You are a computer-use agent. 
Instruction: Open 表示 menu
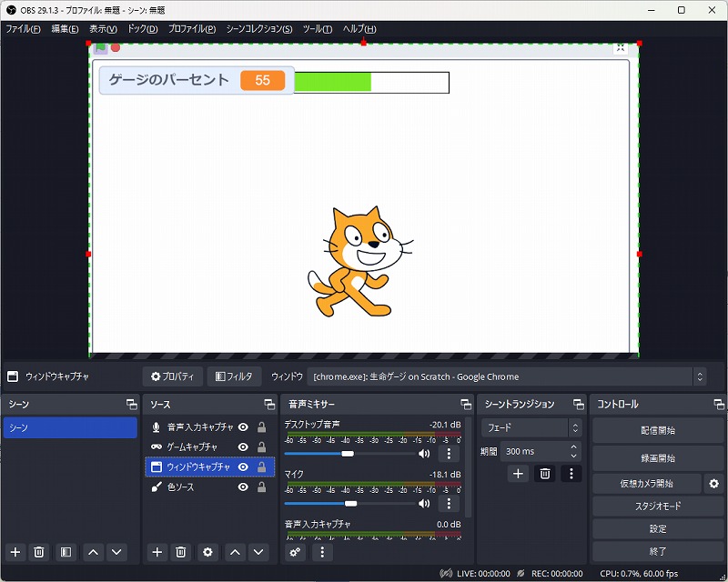point(103,29)
